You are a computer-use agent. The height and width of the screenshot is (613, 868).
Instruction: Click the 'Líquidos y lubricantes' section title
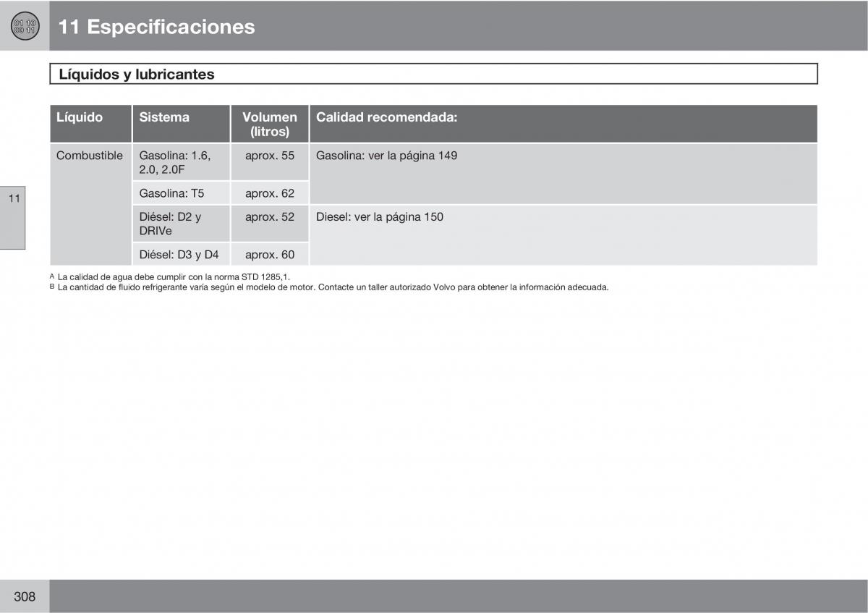(x=136, y=74)
